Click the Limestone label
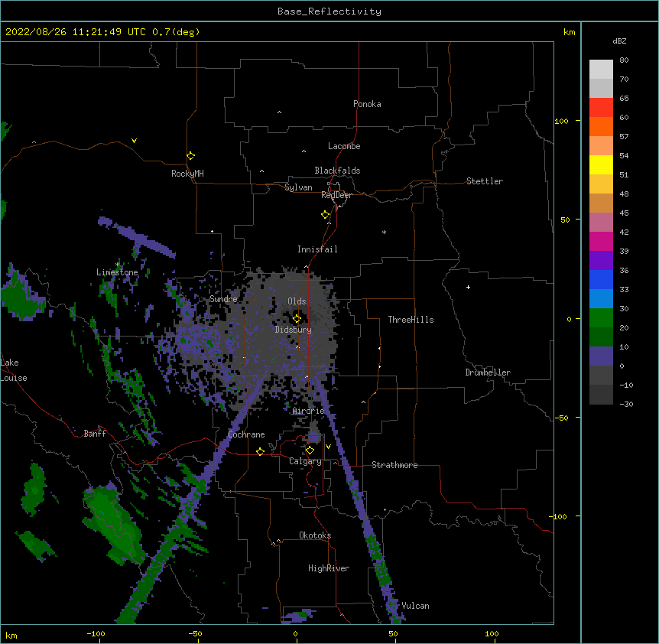This screenshot has height=644, width=659. coord(117,272)
